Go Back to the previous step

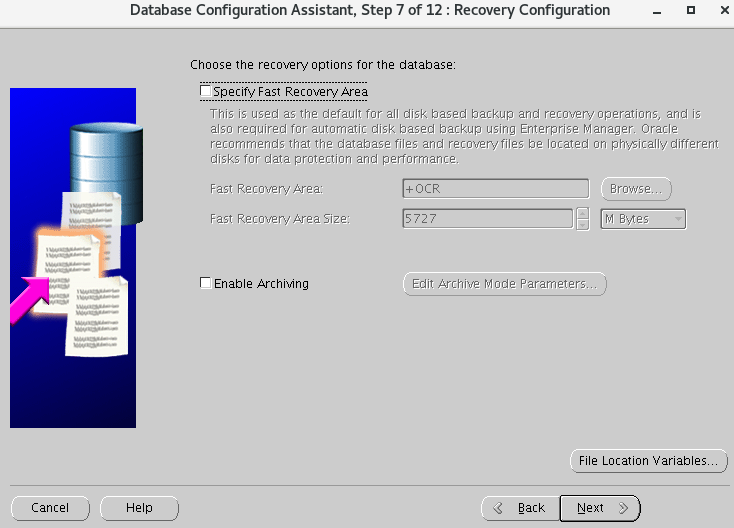coord(519,508)
